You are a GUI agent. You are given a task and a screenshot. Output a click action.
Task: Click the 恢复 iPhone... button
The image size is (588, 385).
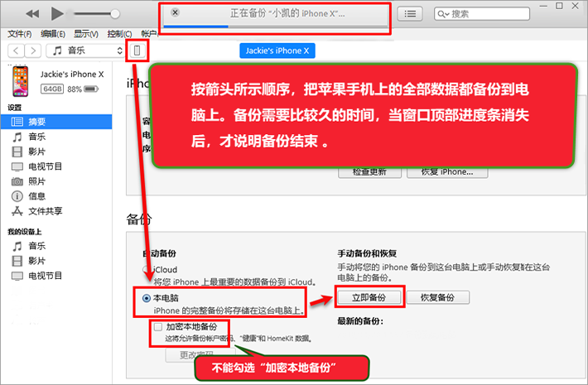point(447,172)
